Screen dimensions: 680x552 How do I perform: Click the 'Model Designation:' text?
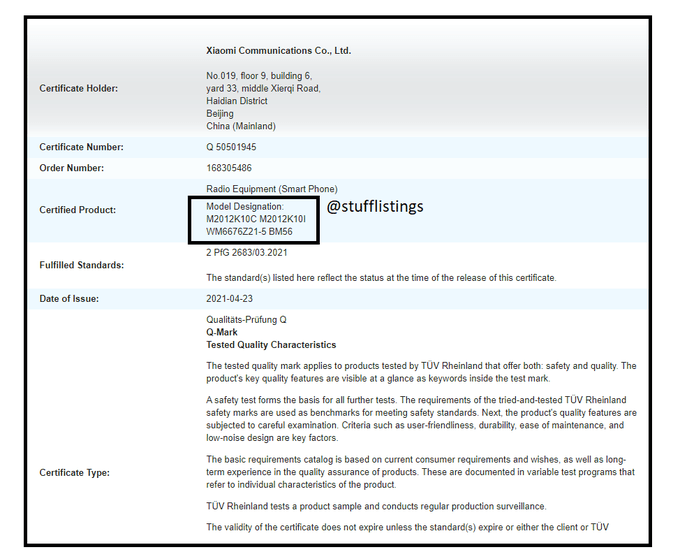coord(245,206)
